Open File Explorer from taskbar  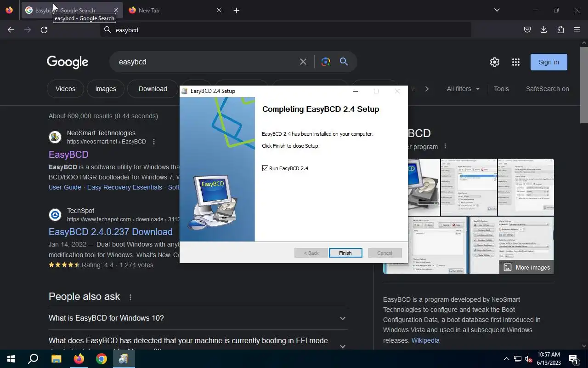click(56, 359)
